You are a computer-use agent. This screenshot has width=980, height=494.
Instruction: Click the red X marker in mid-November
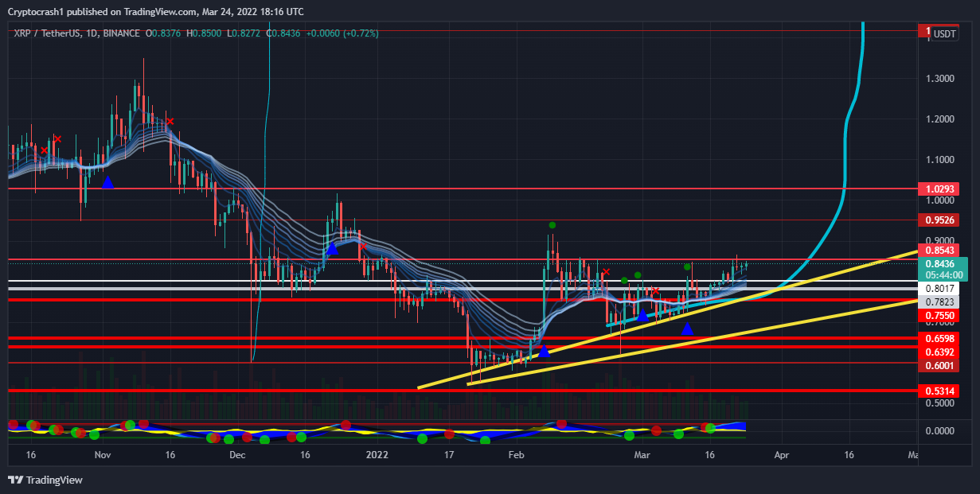169,122
